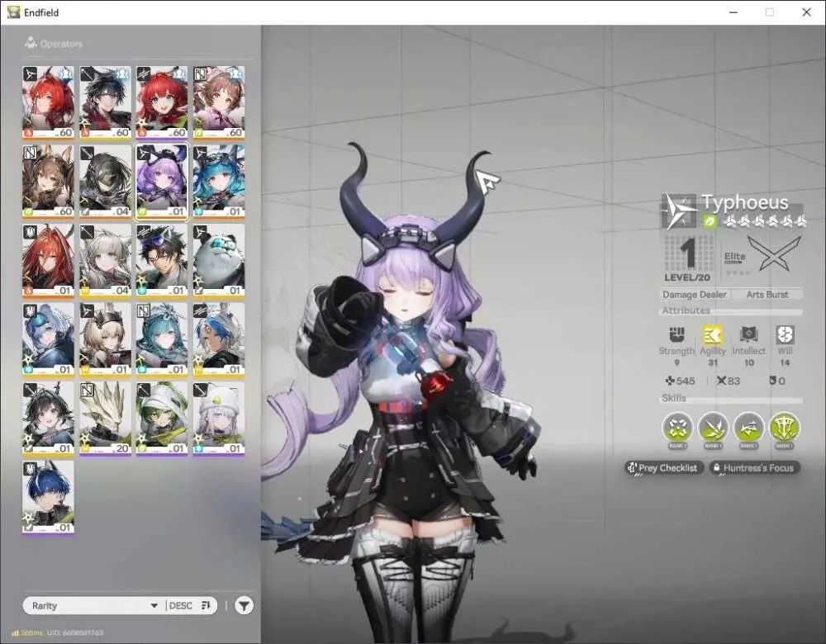Select the brown-haired operator in pink, level 60
The height and width of the screenshot is (644, 826).
coord(219,102)
